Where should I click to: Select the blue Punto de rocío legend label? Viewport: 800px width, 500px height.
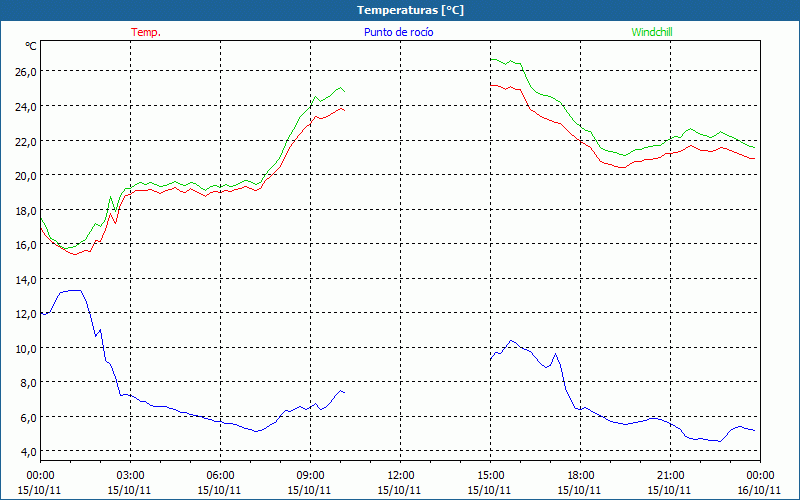click(x=398, y=32)
